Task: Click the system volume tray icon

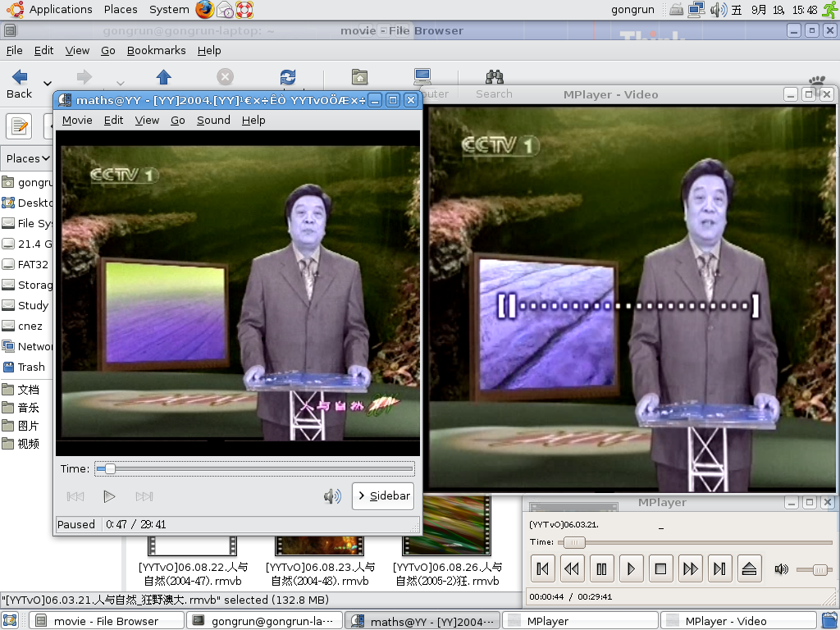Action: click(x=719, y=10)
